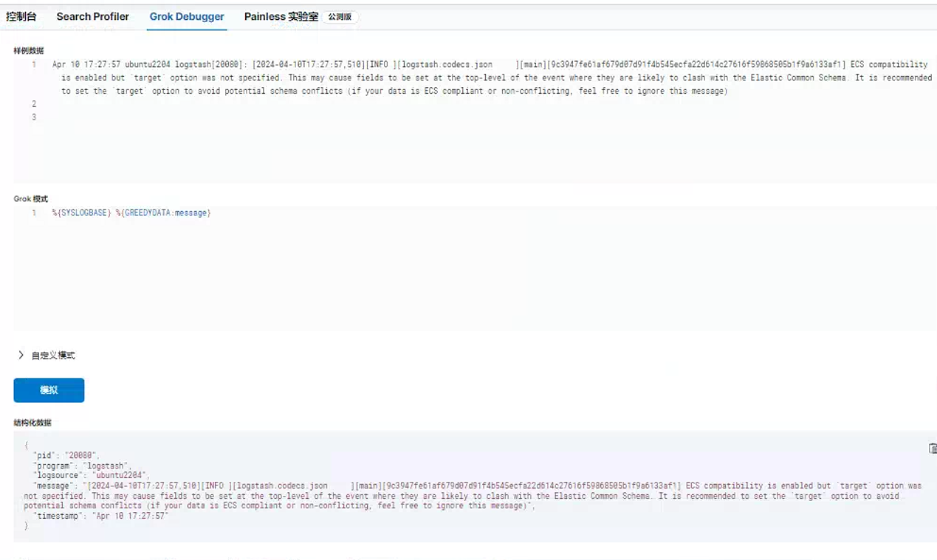
Task: Click the "program": "logstash" output line
Action: [83, 466]
